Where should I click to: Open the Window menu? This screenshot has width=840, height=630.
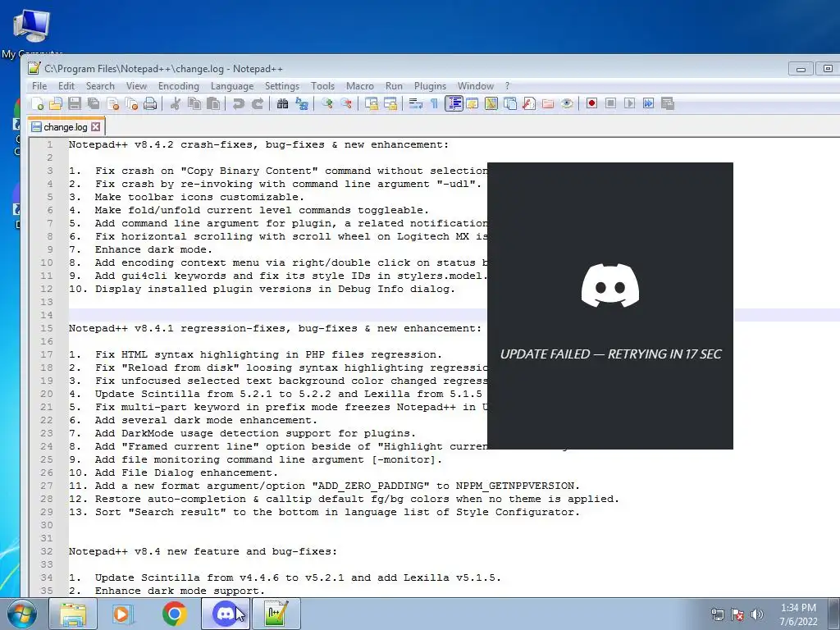click(475, 86)
